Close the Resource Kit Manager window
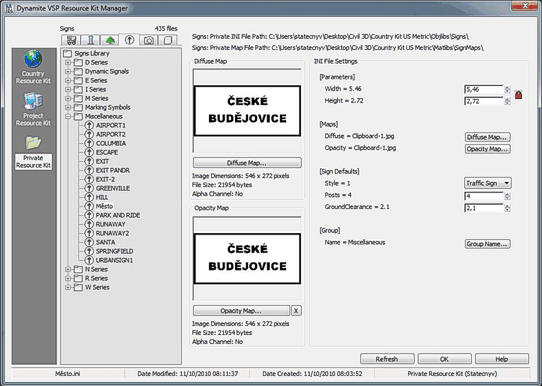Image resolution: width=542 pixels, height=386 pixels. tap(525, 6)
